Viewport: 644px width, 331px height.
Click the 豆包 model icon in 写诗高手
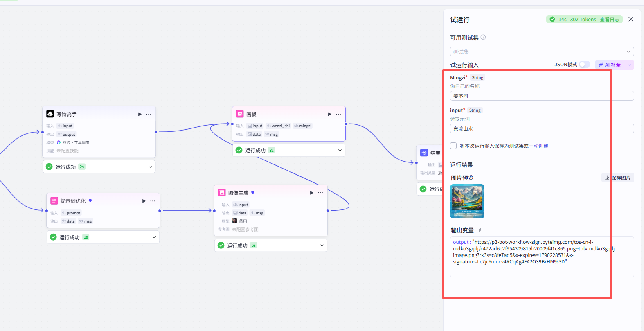point(59,142)
